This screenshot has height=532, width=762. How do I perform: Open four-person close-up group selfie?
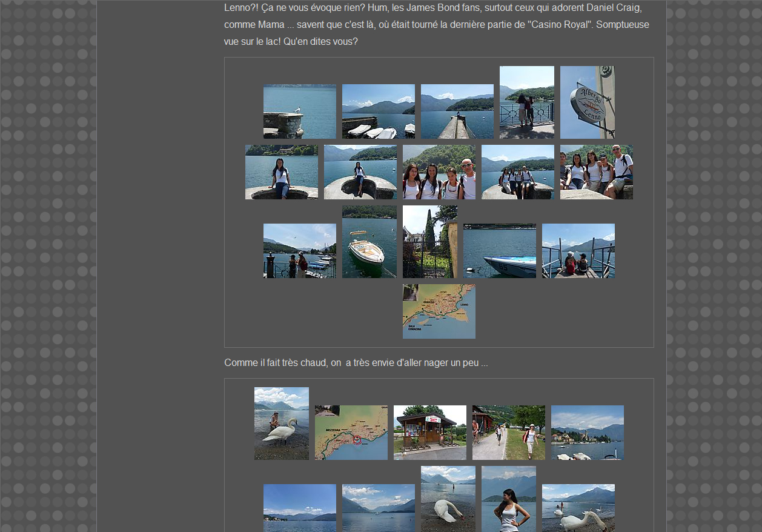click(439, 172)
